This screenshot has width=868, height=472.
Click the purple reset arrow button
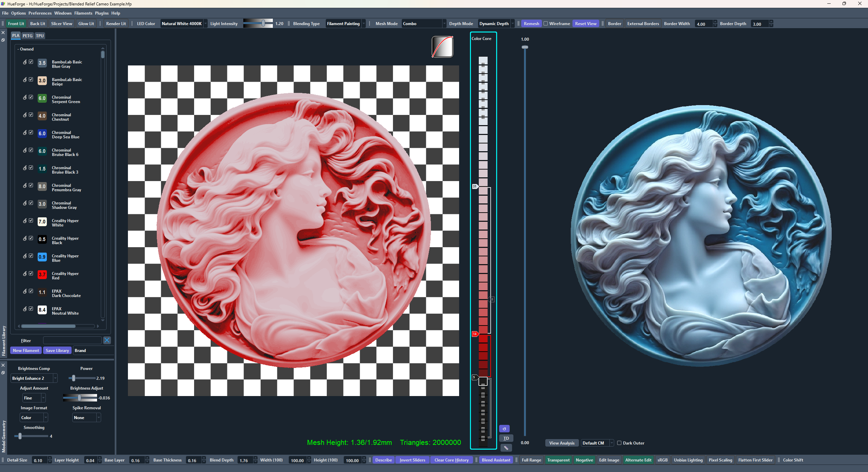(x=504, y=429)
